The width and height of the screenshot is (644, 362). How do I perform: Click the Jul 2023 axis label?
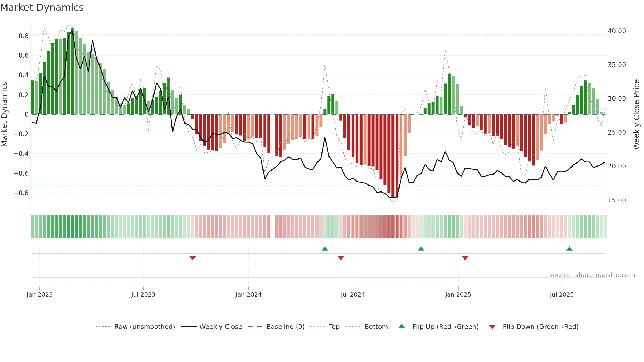[143, 294]
